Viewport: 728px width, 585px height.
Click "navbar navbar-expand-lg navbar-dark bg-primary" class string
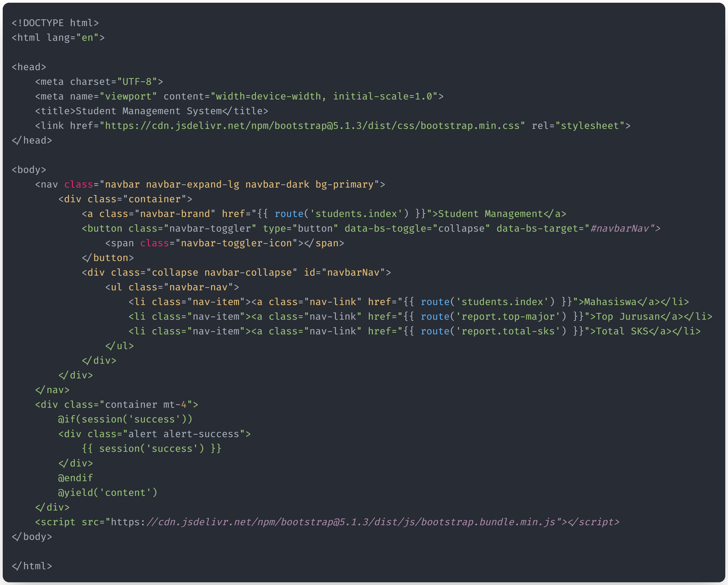point(239,184)
